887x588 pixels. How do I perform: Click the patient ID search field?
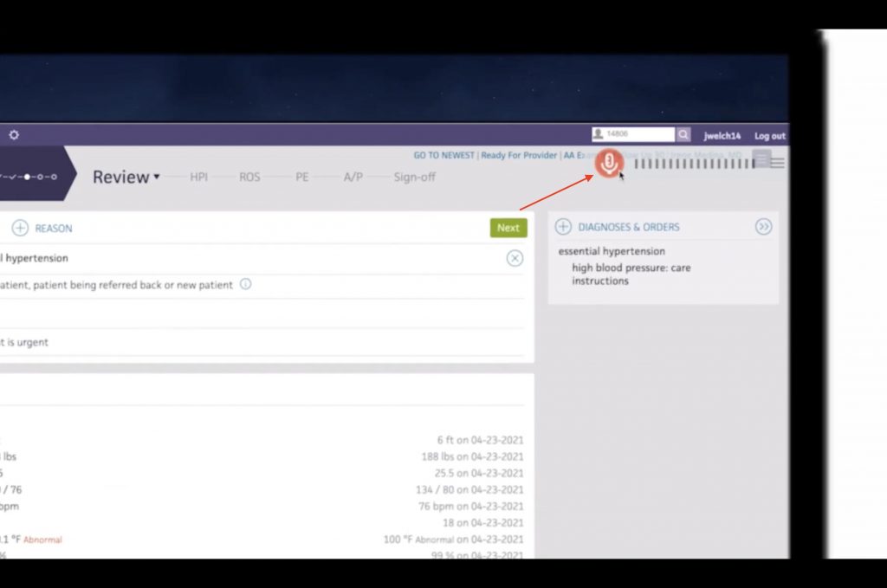[x=638, y=135]
